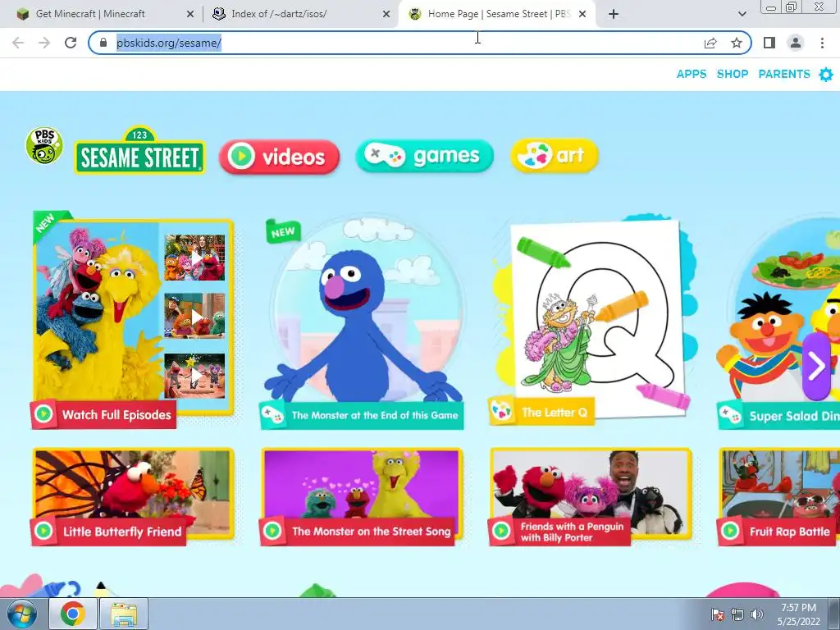Open the PARENTS link
840x630 pixels.
click(783, 74)
